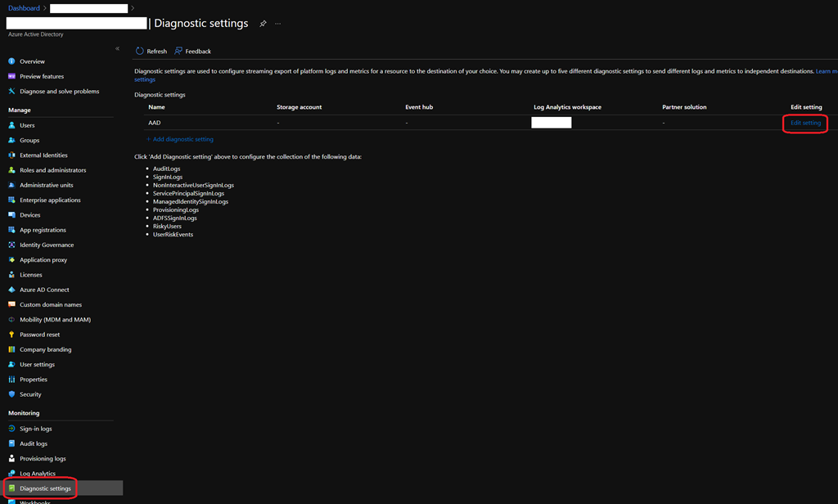Image resolution: width=838 pixels, height=504 pixels.
Task: Collapse the left navigation sidebar
Action: [x=117, y=48]
